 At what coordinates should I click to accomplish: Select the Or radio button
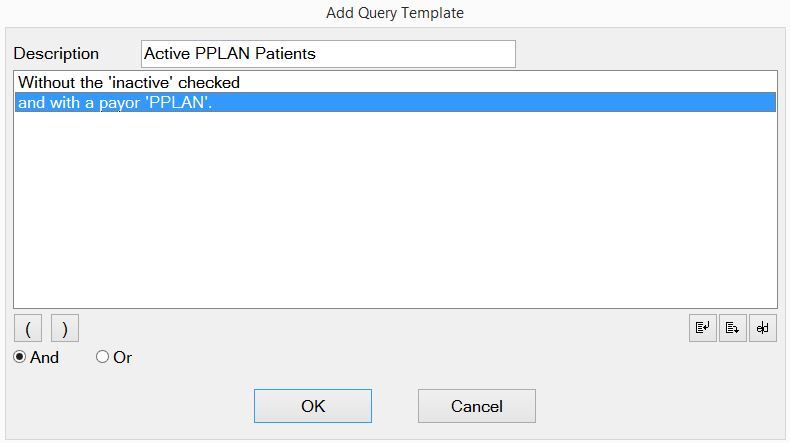[x=102, y=357]
